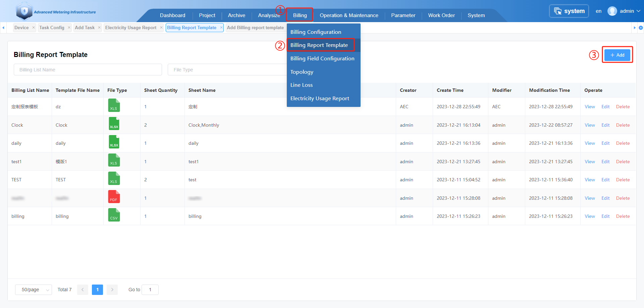Close the Add Task tab

pos(99,27)
